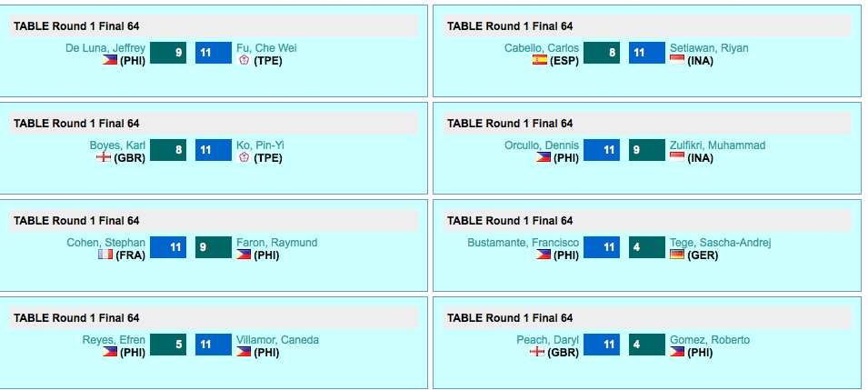Click the green score 4 box for Gomez

[x=646, y=345]
